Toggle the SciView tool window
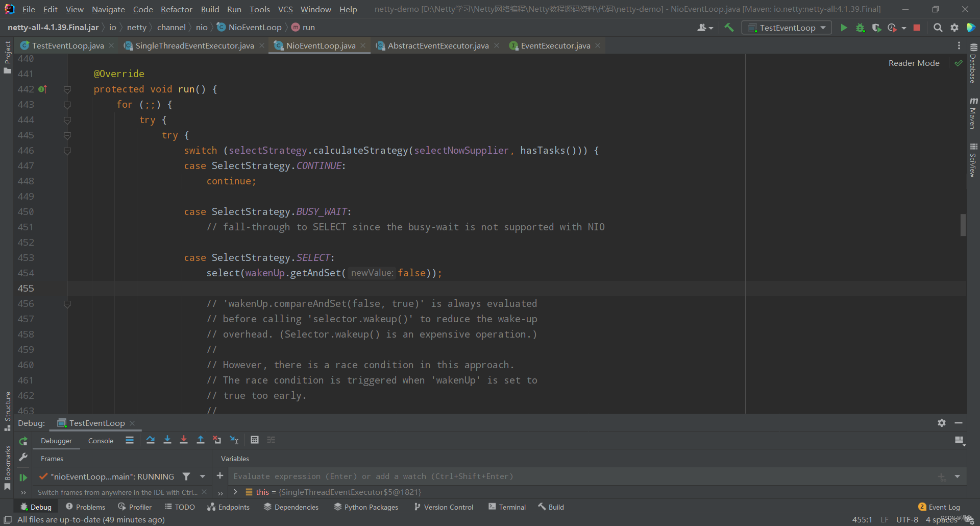The width and height of the screenshot is (980, 526). pos(973,160)
